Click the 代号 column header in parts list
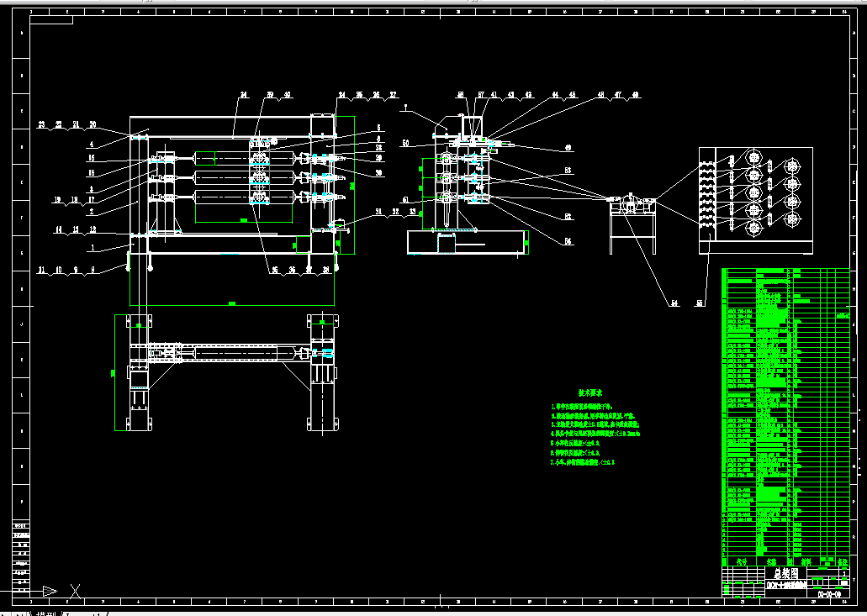This screenshot has width=867, height=616. (x=742, y=561)
